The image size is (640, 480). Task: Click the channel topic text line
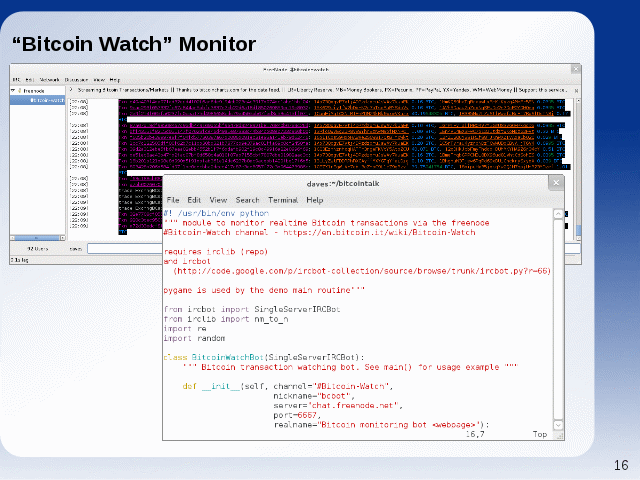click(322, 90)
